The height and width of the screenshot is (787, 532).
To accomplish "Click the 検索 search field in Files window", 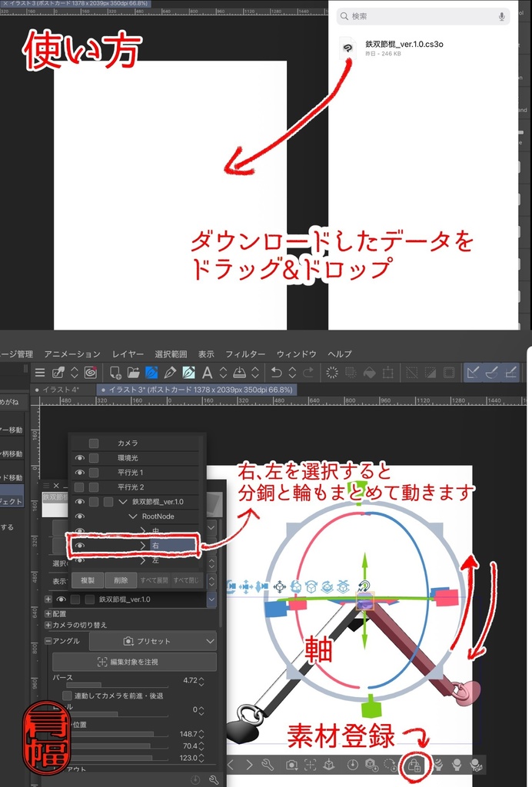I will [x=423, y=17].
